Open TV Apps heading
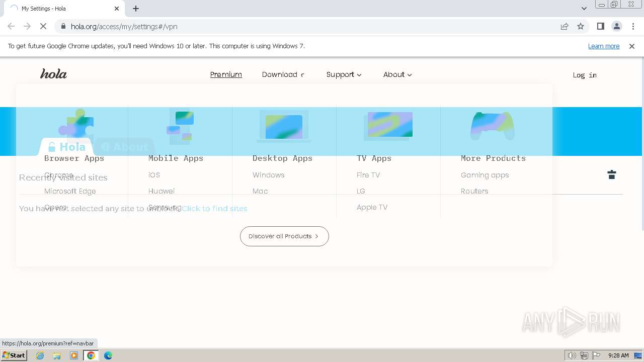This screenshot has height=362, width=644. (374, 158)
